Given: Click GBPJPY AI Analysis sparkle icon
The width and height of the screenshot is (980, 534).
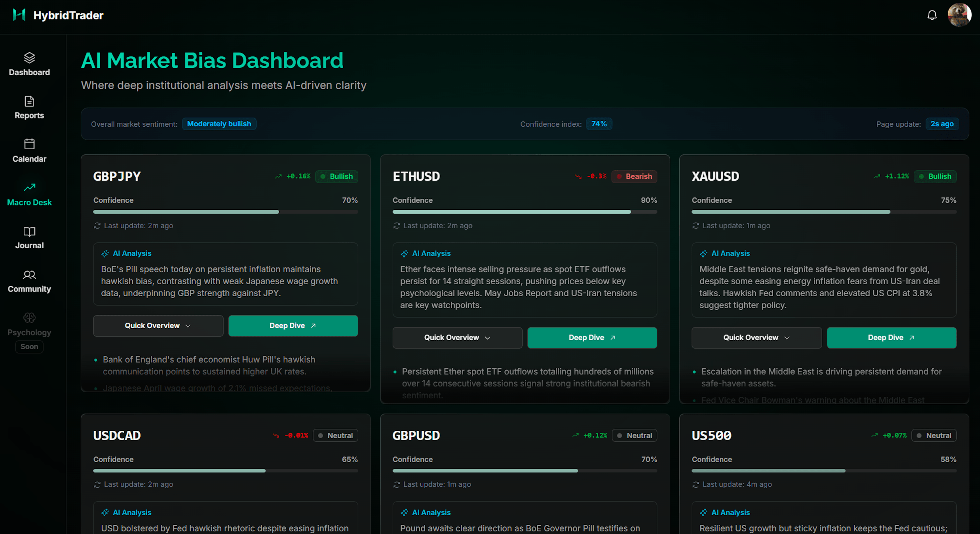Looking at the screenshot, I should pyautogui.click(x=105, y=254).
